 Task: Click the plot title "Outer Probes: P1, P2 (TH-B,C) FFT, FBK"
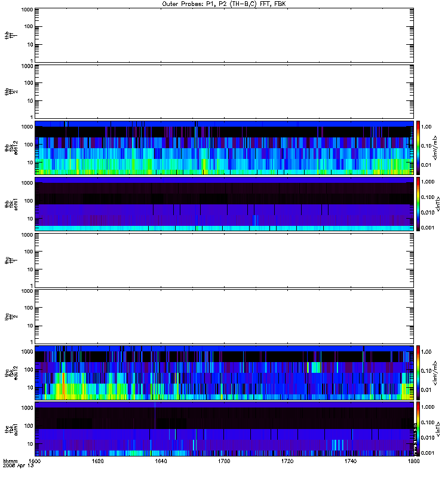pos(224,4)
